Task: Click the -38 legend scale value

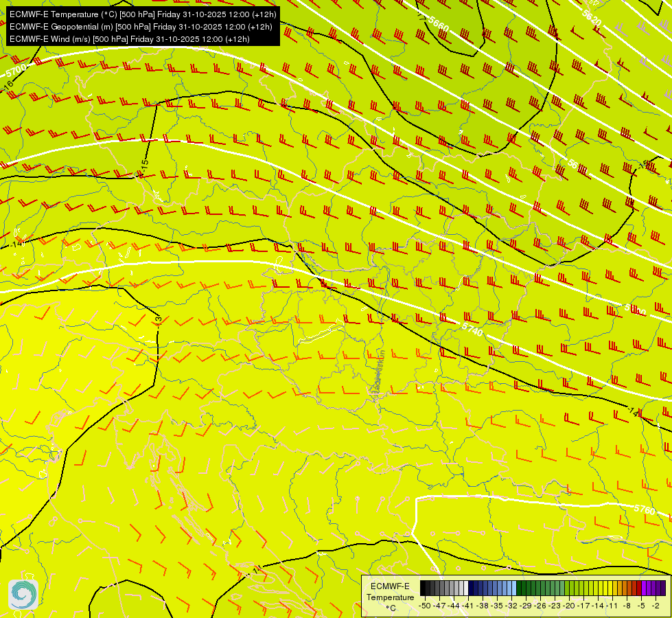Action: [483, 606]
